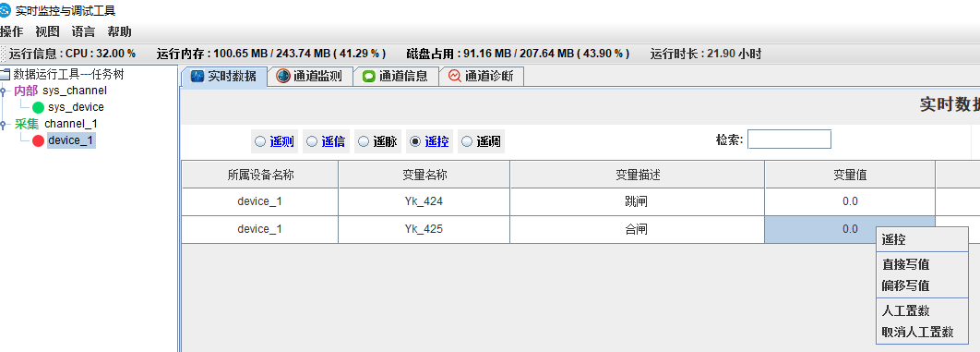Select device_1 in the task tree

[x=71, y=140]
